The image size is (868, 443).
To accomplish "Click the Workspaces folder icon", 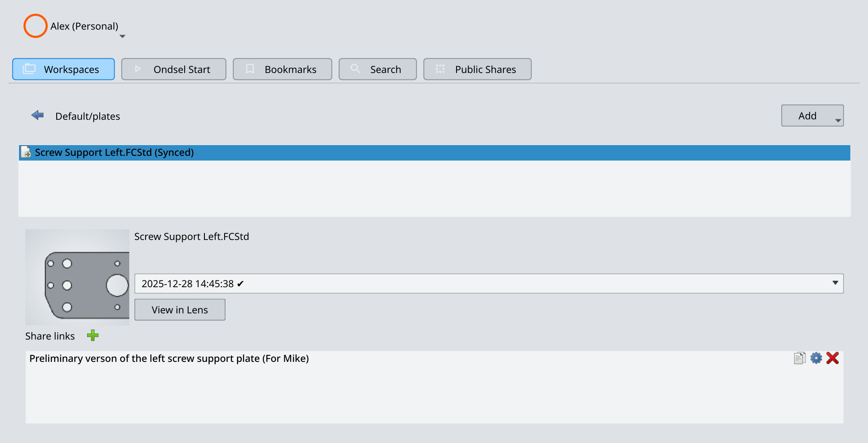I will tap(29, 69).
